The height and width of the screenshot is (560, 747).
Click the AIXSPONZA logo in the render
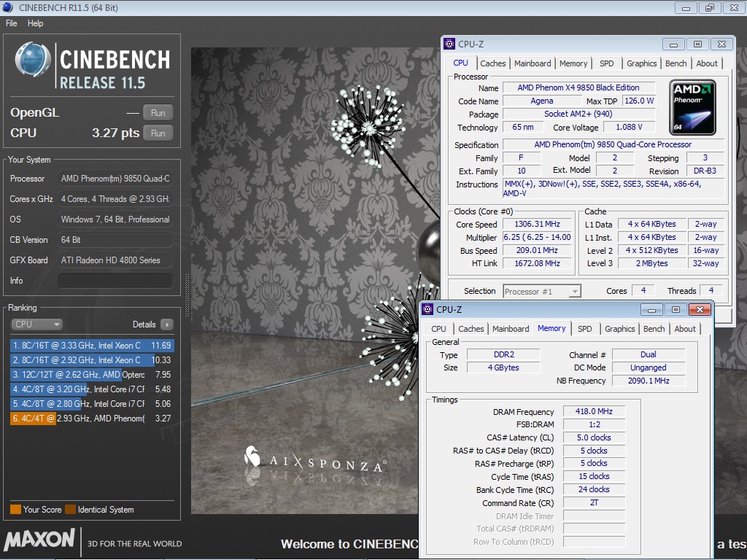click(x=314, y=462)
